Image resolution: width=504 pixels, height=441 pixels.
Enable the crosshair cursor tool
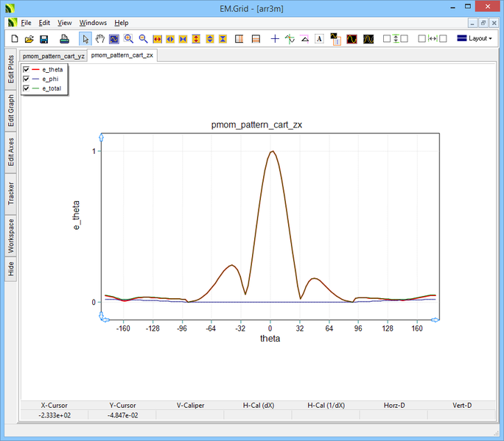[x=275, y=38]
